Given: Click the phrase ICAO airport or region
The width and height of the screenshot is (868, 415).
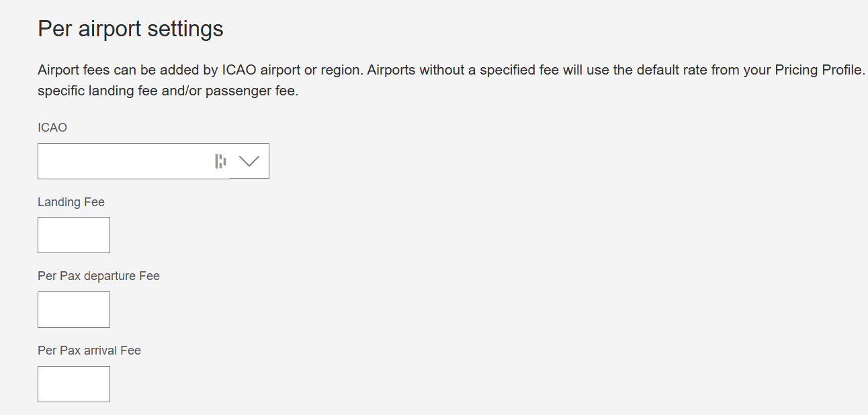Looking at the screenshot, I should [x=287, y=71].
